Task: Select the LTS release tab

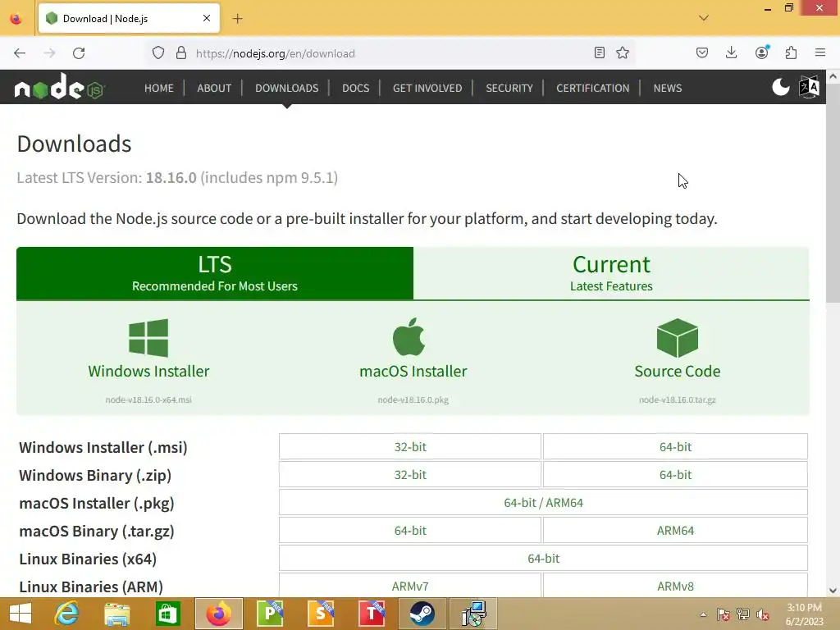Action: (215, 273)
